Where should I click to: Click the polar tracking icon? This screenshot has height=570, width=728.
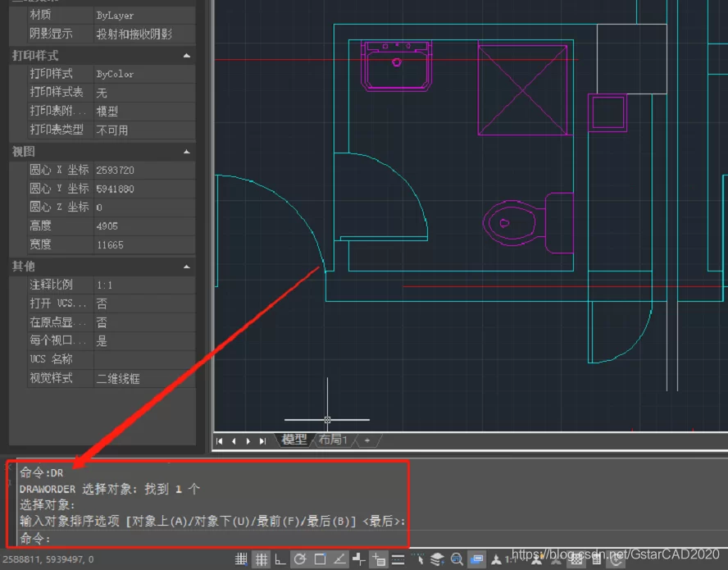pyautogui.click(x=300, y=560)
